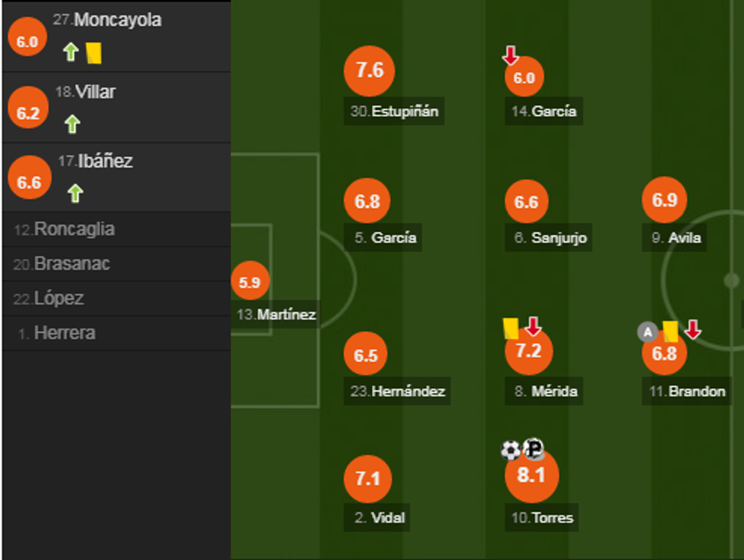This screenshot has height=560, width=744.
Task: Click bench player 20. Brasanac
Action: click(x=61, y=264)
